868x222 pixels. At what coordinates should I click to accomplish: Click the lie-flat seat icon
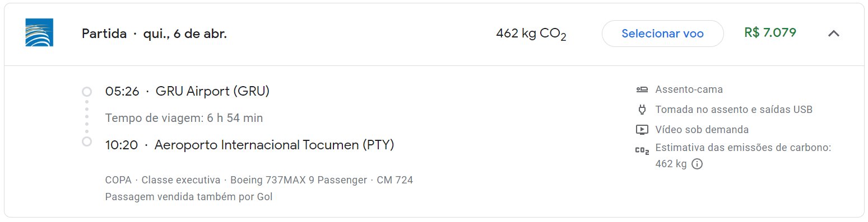pos(642,89)
